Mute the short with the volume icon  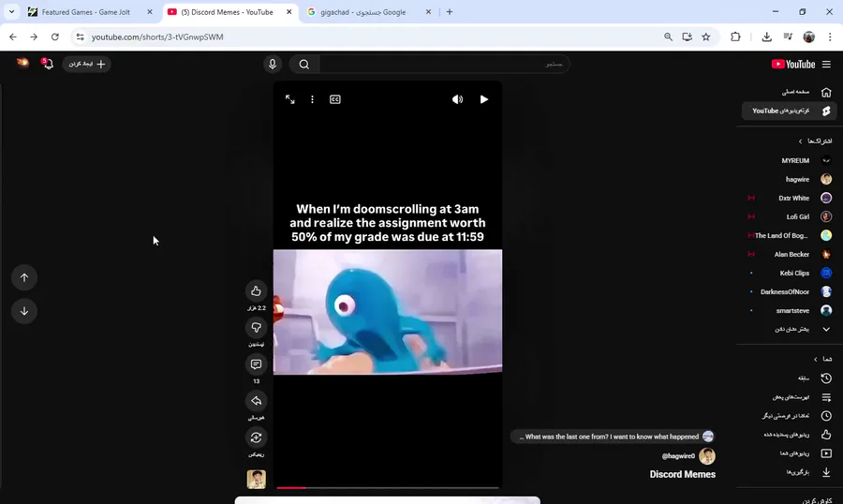click(x=457, y=99)
